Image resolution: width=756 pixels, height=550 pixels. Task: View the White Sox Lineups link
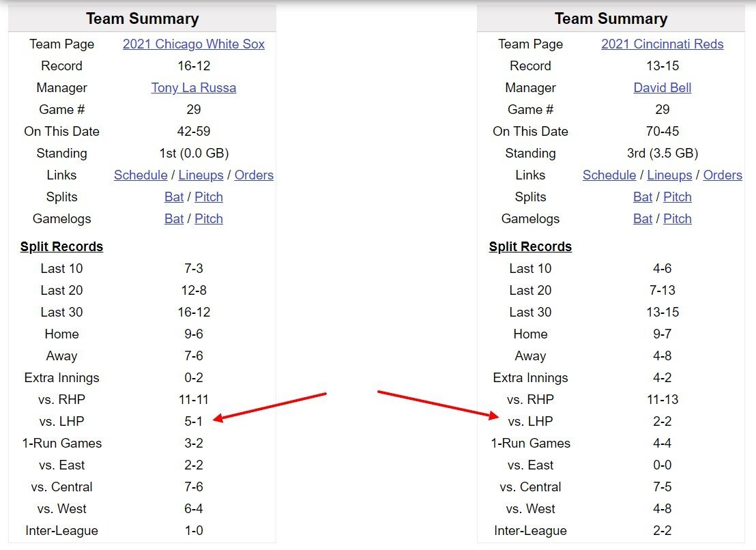tap(201, 175)
